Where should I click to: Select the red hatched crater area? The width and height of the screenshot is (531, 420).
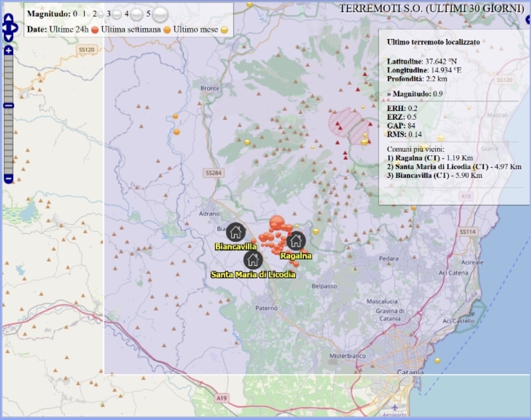348,125
